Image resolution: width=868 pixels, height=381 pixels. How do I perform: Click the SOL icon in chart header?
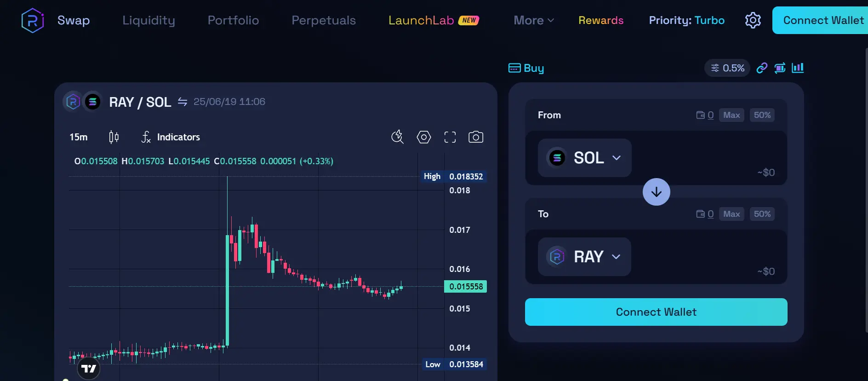pos(92,102)
